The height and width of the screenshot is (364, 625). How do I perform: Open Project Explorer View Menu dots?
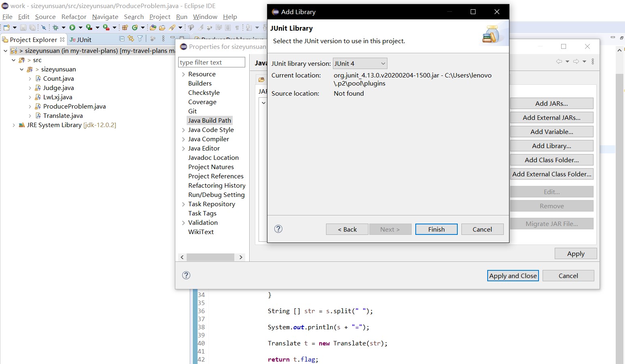coord(163,39)
